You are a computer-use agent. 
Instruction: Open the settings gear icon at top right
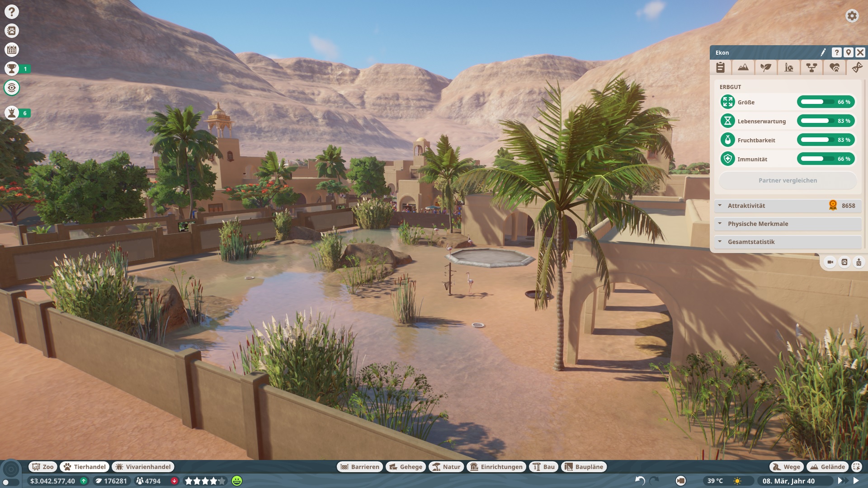[852, 16]
